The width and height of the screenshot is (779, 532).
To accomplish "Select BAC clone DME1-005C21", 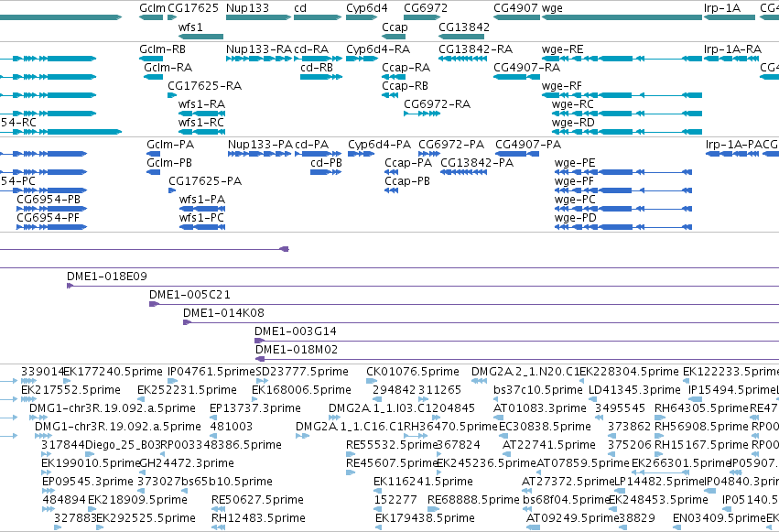I will click(464, 304).
